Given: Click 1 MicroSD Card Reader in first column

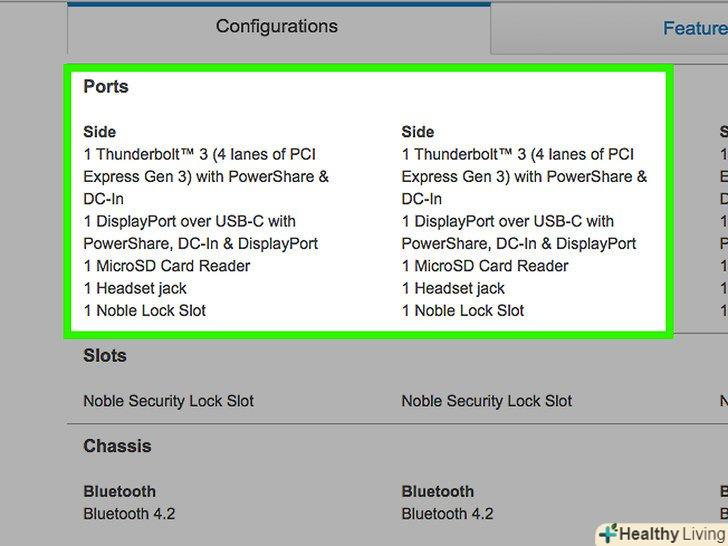Looking at the screenshot, I should [167, 266].
